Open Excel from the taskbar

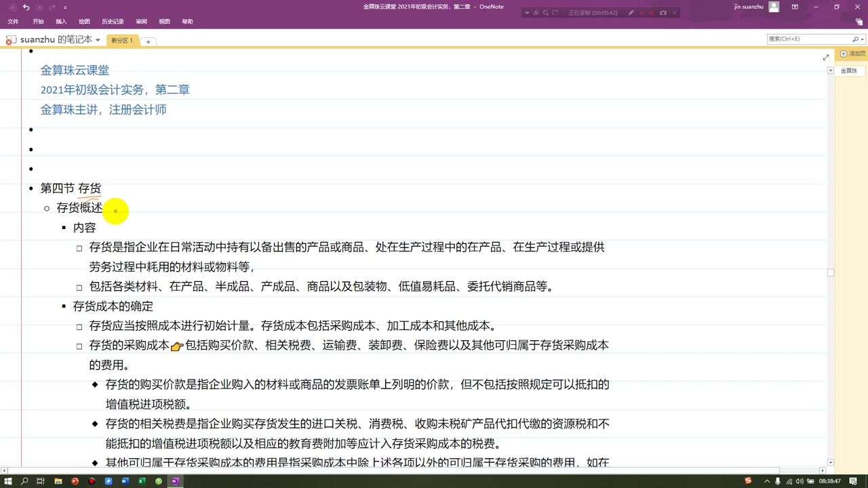[142, 481]
